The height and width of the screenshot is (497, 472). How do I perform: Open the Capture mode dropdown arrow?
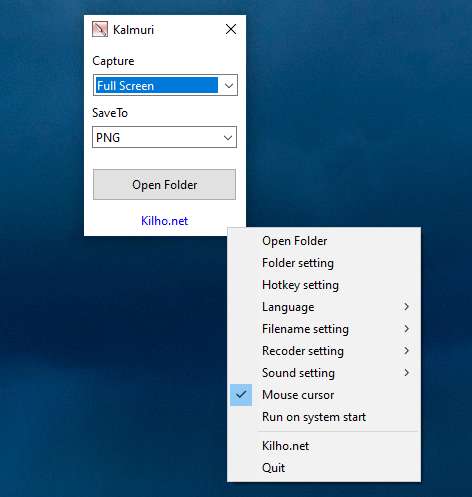tap(228, 86)
